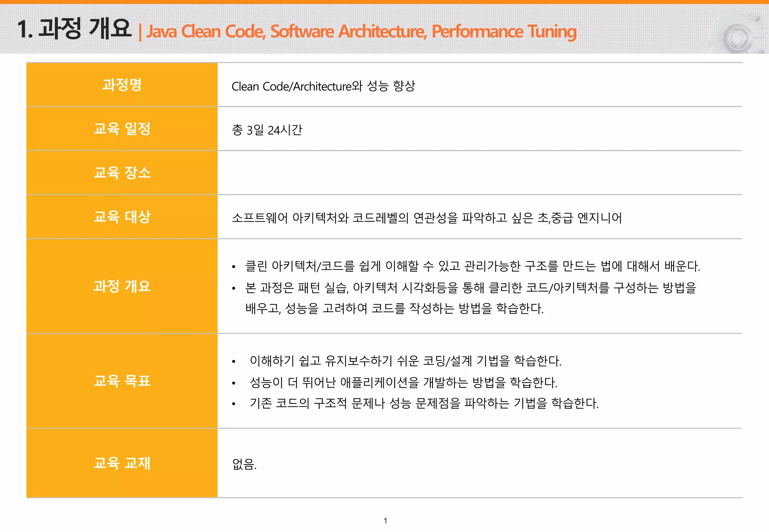Viewport: 769px width, 532px height.
Task: Select the 교육 교재 header cell
Action: [x=122, y=463]
